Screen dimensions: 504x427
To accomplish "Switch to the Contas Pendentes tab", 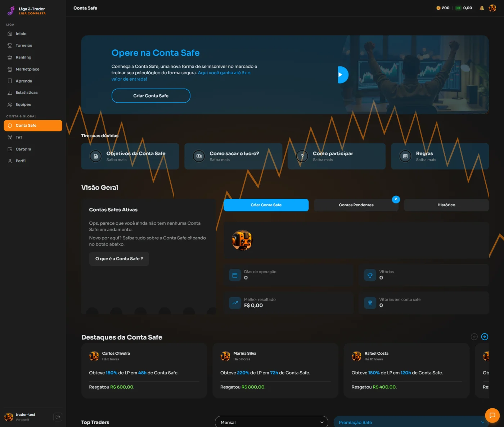I will (x=356, y=205).
